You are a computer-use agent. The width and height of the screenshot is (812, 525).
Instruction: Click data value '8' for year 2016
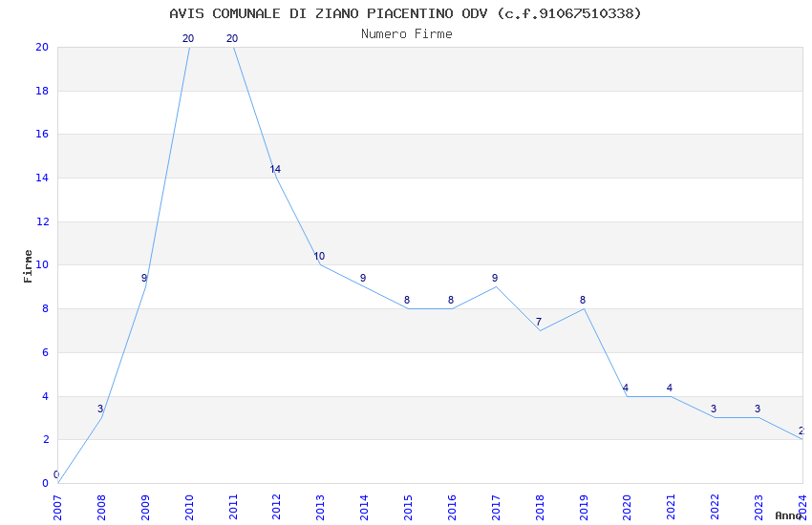[x=451, y=300]
